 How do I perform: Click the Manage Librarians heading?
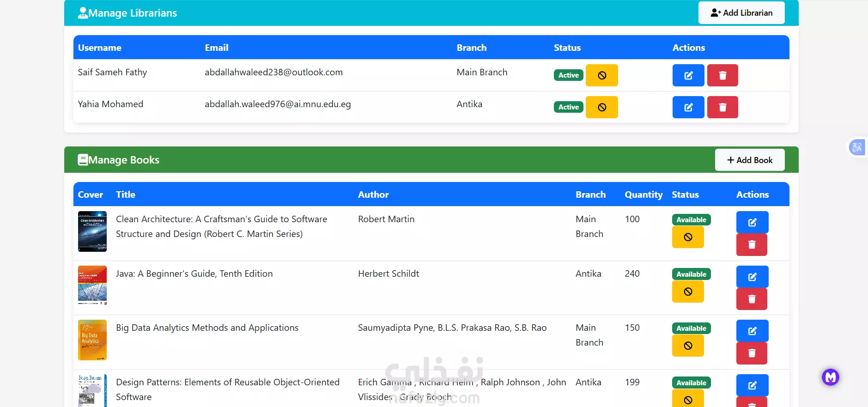tap(133, 13)
